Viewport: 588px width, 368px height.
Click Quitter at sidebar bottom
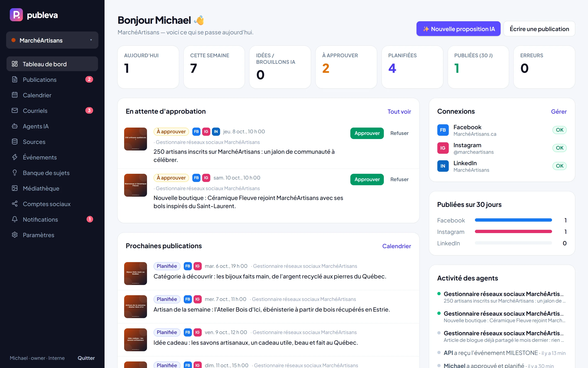(x=86, y=358)
